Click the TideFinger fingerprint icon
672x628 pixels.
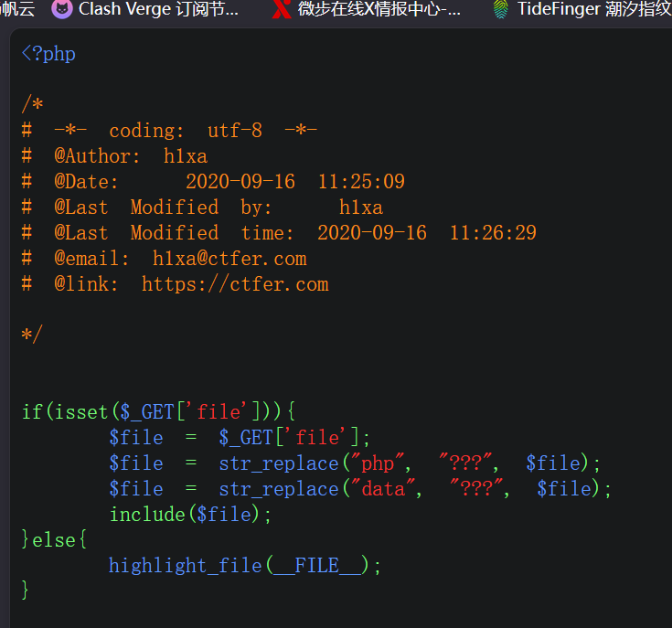coord(501,9)
